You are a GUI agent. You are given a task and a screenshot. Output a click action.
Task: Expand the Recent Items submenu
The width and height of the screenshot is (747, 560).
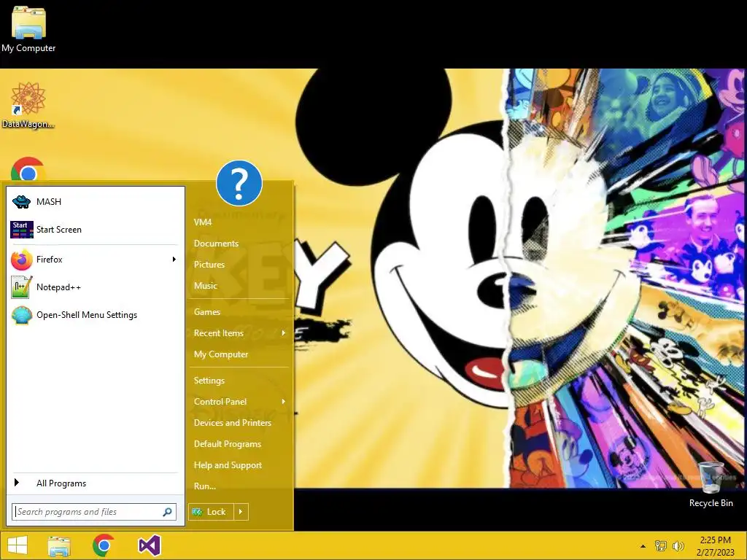pos(239,333)
